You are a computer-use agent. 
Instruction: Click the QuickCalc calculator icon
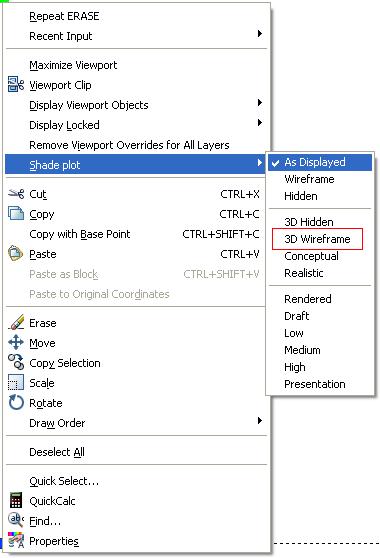(x=16, y=500)
